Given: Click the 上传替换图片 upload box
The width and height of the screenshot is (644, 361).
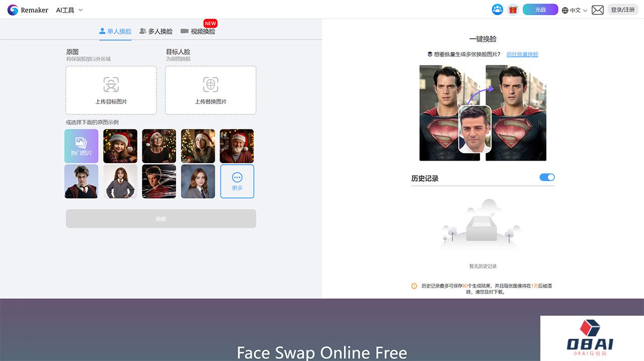Looking at the screenshot, I should point(211,90).
